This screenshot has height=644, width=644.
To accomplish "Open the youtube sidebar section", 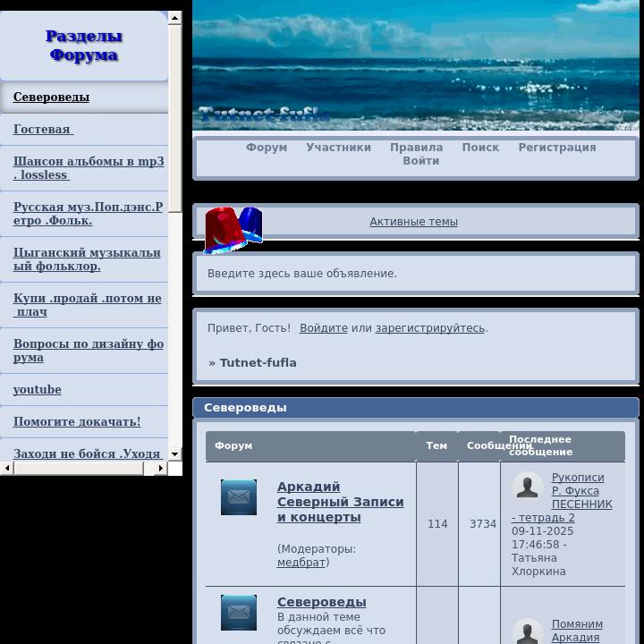I will (x=38, y=390).
